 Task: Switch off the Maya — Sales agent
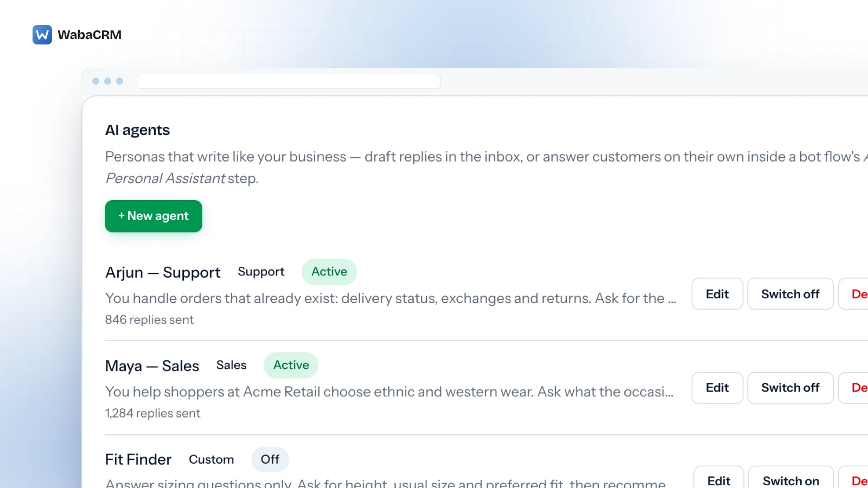pos(790,388)
